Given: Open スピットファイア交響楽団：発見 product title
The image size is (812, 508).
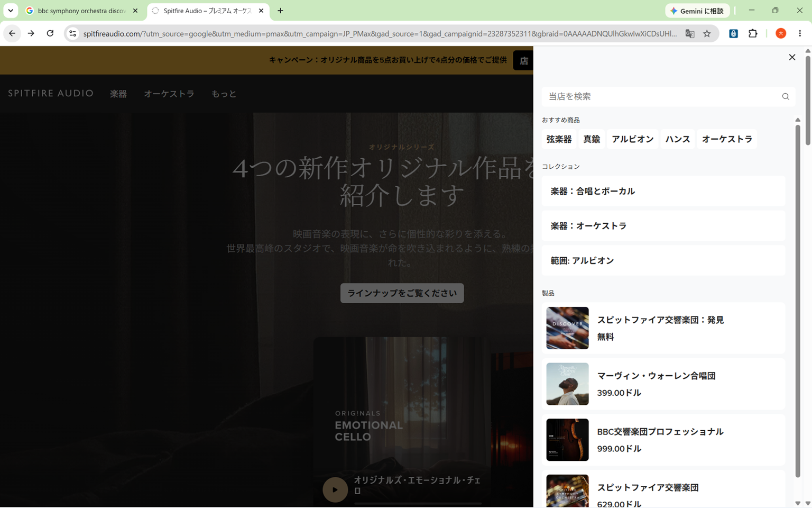Looking at the screenshot, I should coord(660,320).
